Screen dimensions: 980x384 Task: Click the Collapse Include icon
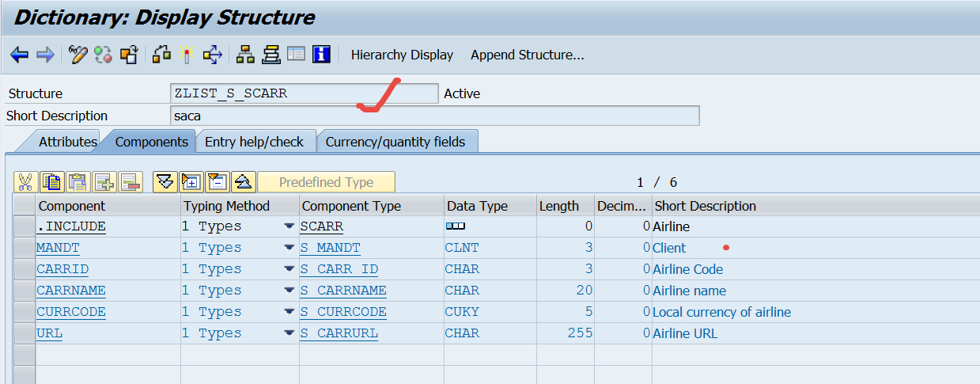pos(217,182)
